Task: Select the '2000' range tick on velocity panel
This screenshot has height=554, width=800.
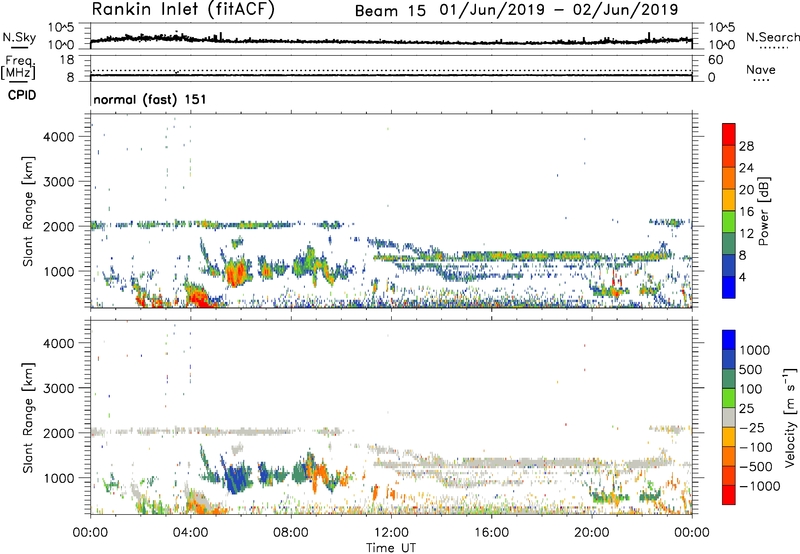Action: (x=59, y=433)
